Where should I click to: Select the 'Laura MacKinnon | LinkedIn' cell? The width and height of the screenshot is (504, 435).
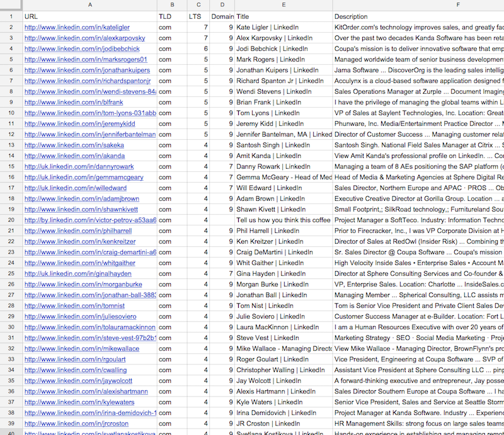pos(284,327)
